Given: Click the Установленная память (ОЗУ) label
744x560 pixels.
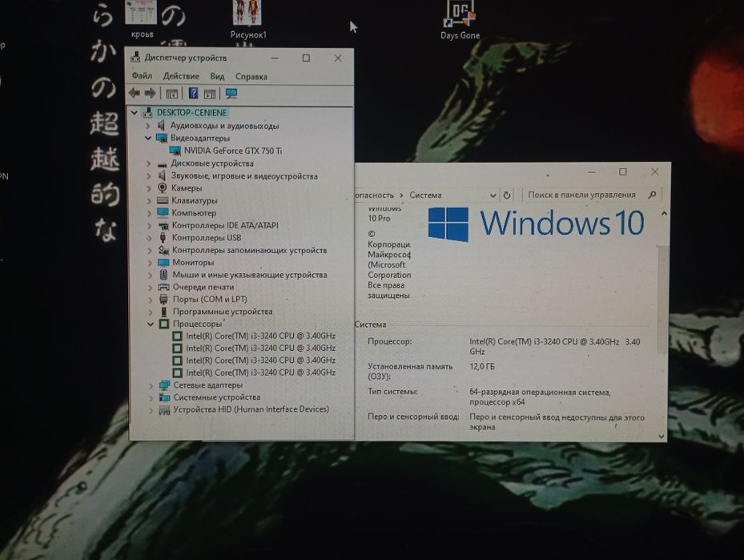Looking at the screenshot, I should [410, 371].
